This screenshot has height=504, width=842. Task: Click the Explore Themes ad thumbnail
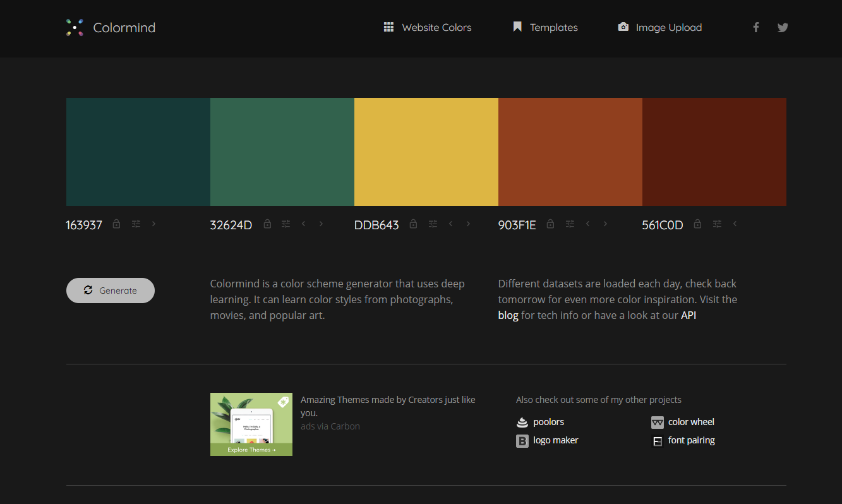pos(251,424)
